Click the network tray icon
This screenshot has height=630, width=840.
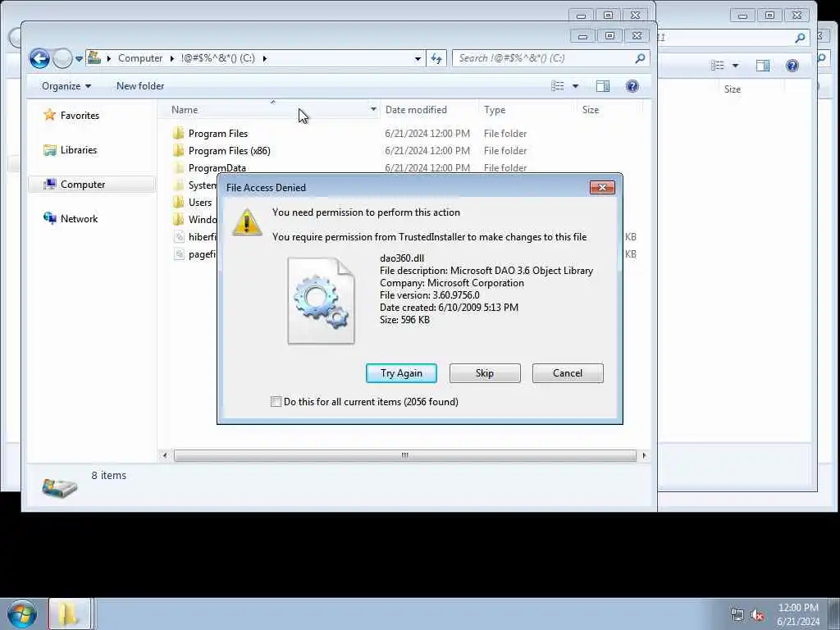tap(737, 615)
